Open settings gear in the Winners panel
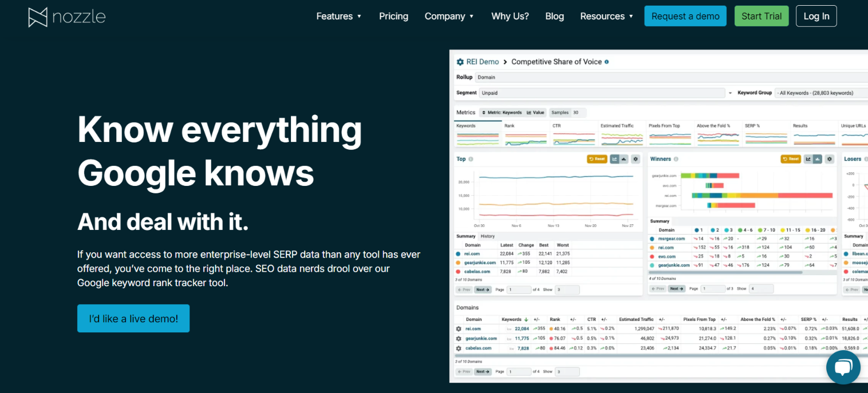868x393 pixels. [830, 159]
